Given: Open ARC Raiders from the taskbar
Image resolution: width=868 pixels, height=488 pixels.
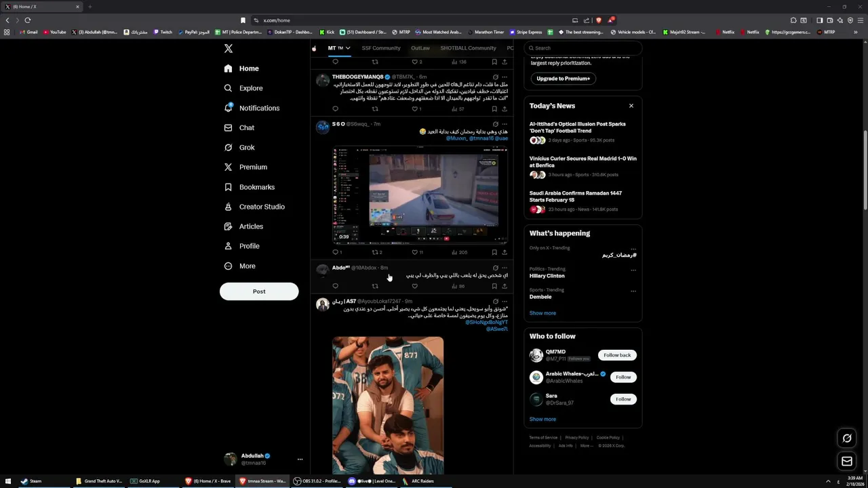Looking at the screenshot, I should [418, 481].
